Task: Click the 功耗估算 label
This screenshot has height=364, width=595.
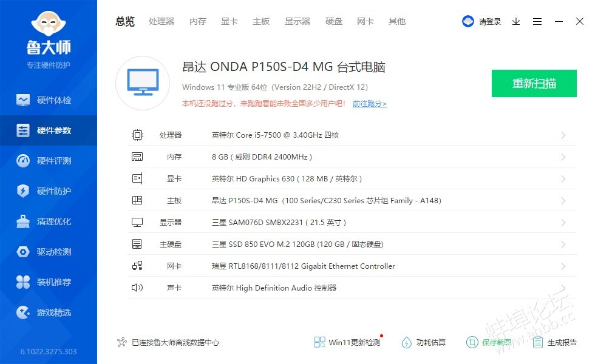Action: tap(431, 342)
